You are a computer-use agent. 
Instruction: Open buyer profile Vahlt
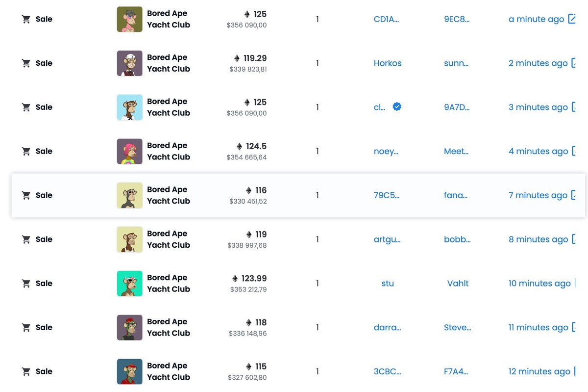tap(458, 284)
